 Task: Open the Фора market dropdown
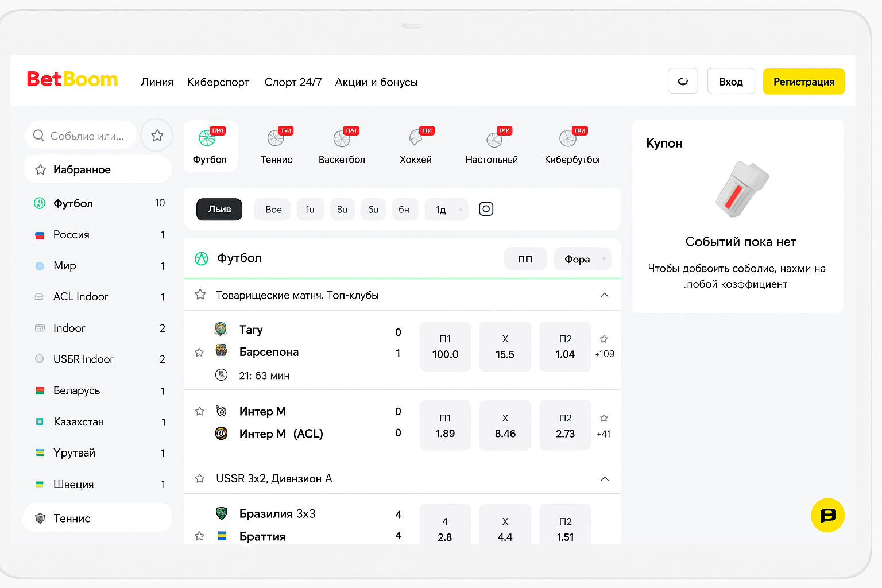click(x=582, y=259)
